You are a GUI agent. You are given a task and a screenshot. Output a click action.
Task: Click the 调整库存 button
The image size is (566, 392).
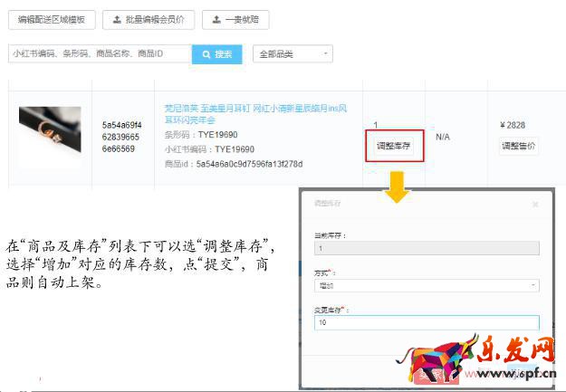pyautogui.click(x=393, y=146)
